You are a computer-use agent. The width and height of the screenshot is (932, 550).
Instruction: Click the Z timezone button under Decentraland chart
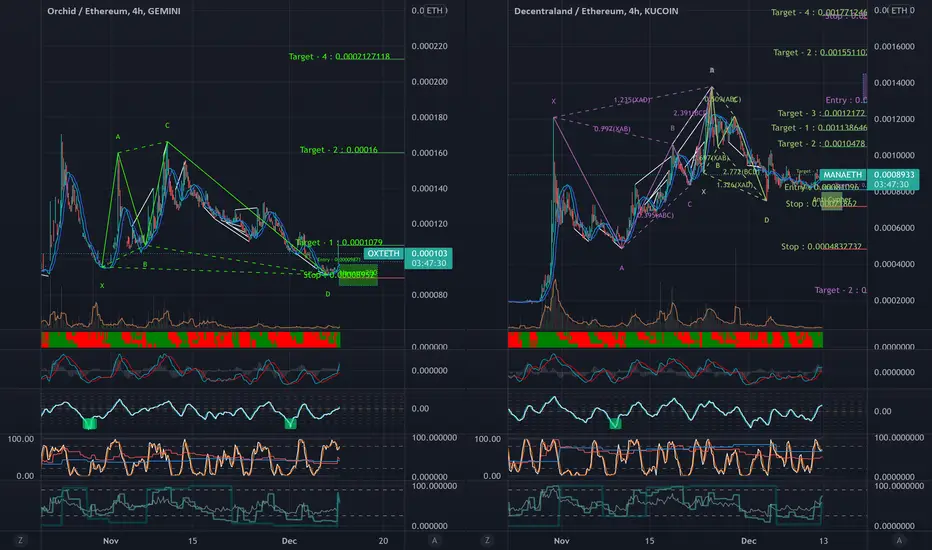[x=487, y=540]
